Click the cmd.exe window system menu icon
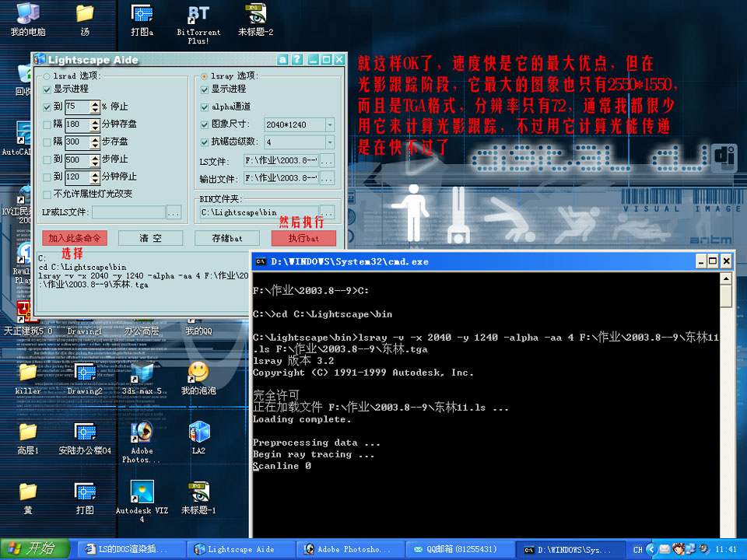Screen dimensions: 747x560 coord(261,261)
